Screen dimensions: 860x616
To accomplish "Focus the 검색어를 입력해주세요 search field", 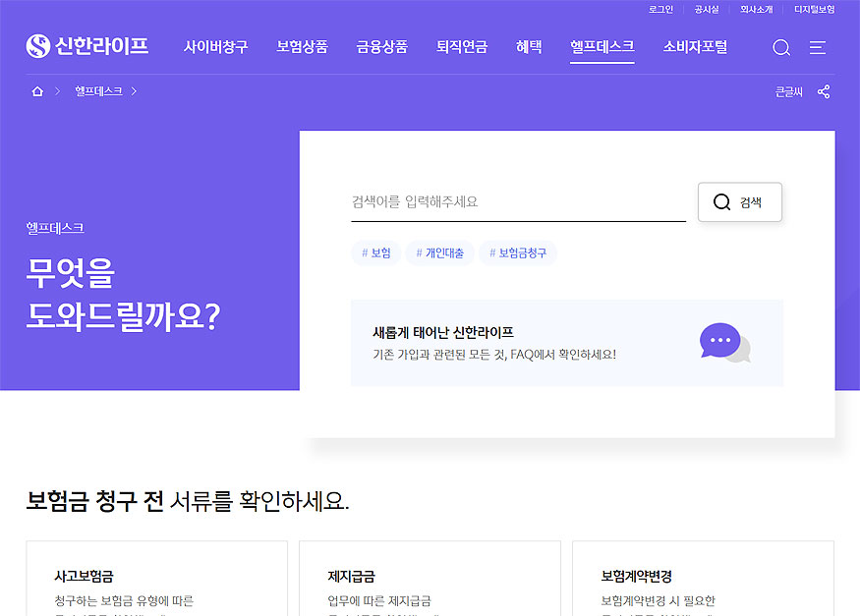I will 518,202.
